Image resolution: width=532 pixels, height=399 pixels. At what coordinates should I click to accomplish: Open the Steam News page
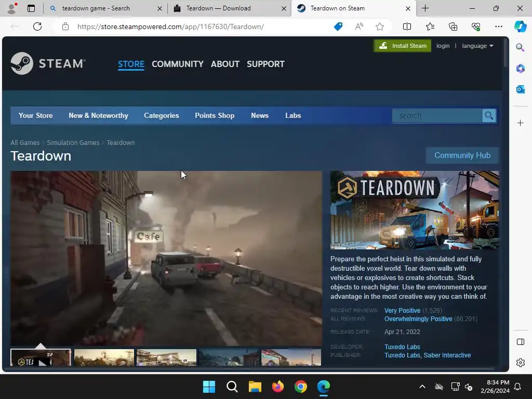260,115
